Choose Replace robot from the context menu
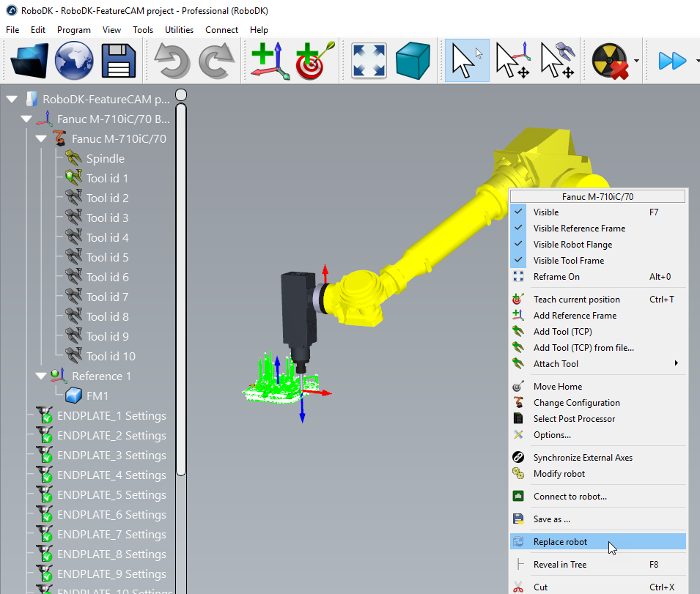 (x=560, y=541)
